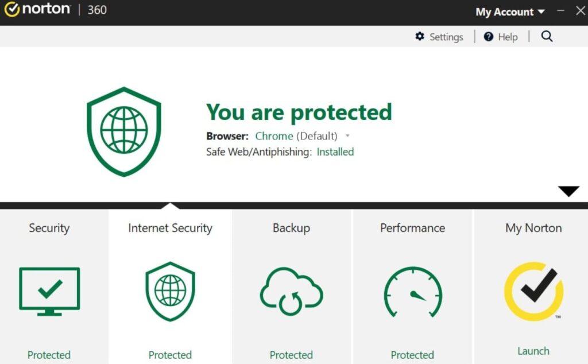Collapse panel with the black down triangle

pos(568,191)
